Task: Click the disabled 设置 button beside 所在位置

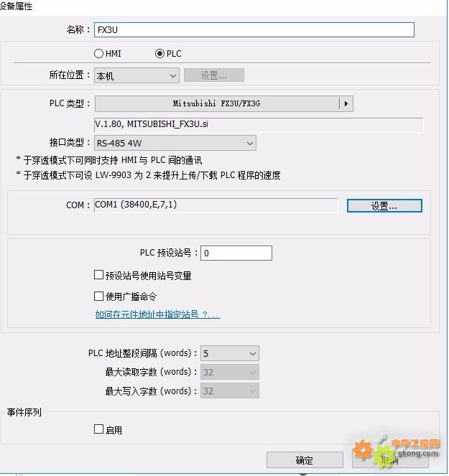Action: [214, 75]
